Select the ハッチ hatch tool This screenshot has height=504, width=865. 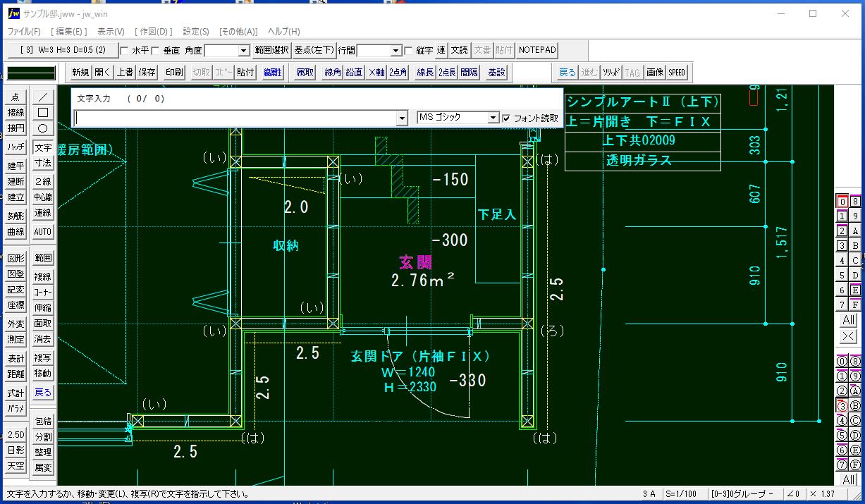tap(16, 147)
